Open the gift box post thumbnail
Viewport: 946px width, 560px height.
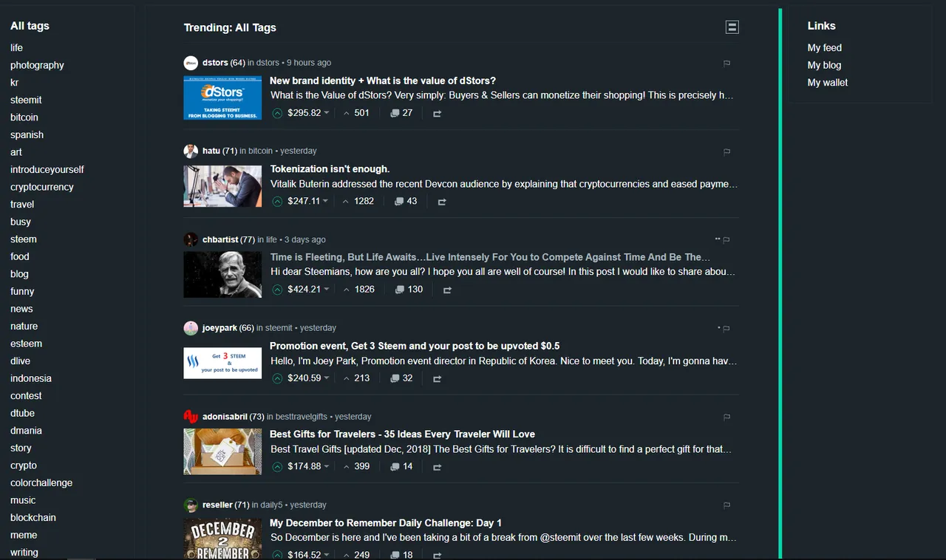coord(222,451)
